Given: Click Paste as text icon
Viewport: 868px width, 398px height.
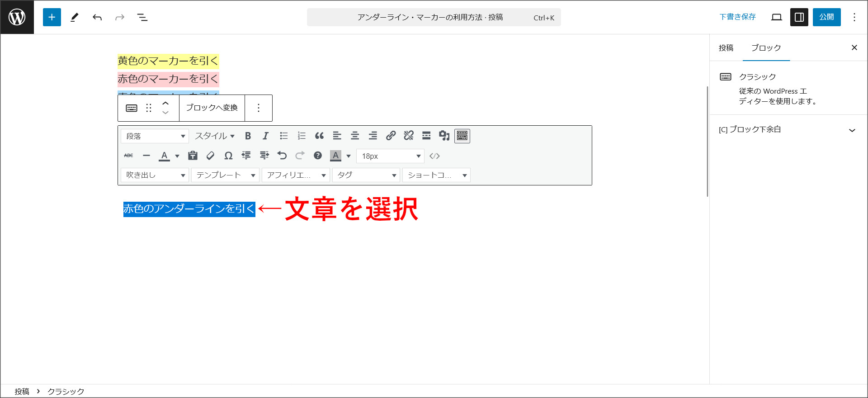Looking at the screenshot, I should pyautogui.click(x=193, y=156).
